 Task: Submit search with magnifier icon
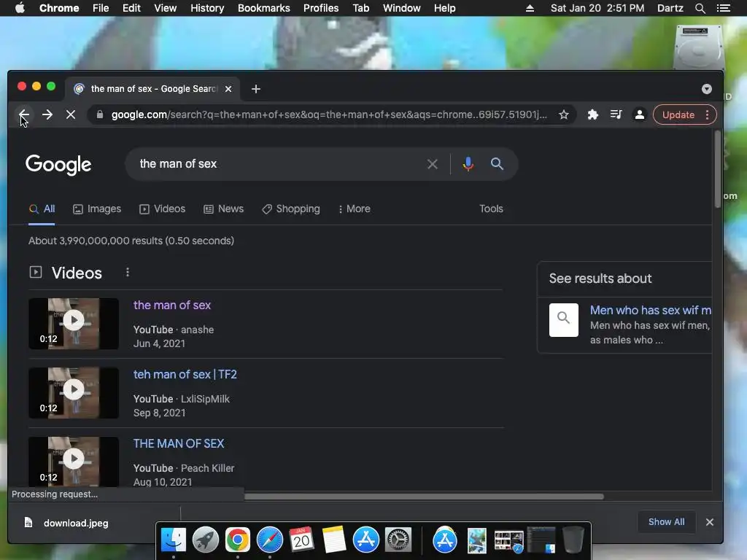pyautogui.click(x=497, y=164)
